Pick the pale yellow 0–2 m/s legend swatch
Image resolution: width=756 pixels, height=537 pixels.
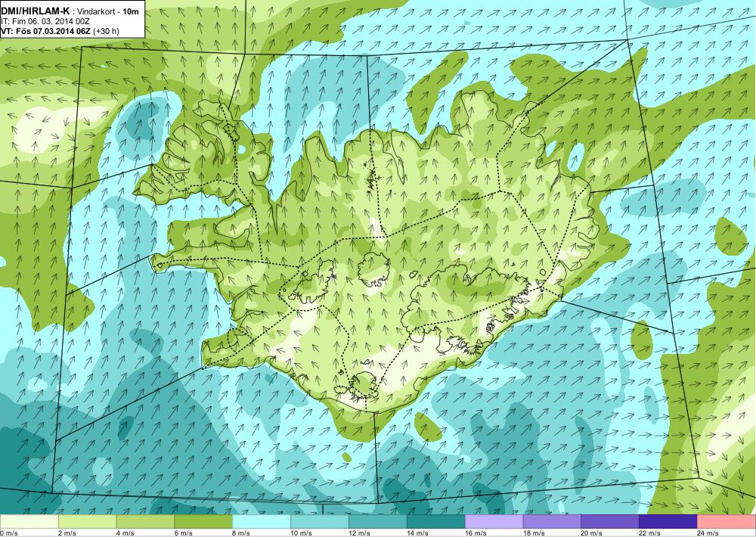(29, 522)
